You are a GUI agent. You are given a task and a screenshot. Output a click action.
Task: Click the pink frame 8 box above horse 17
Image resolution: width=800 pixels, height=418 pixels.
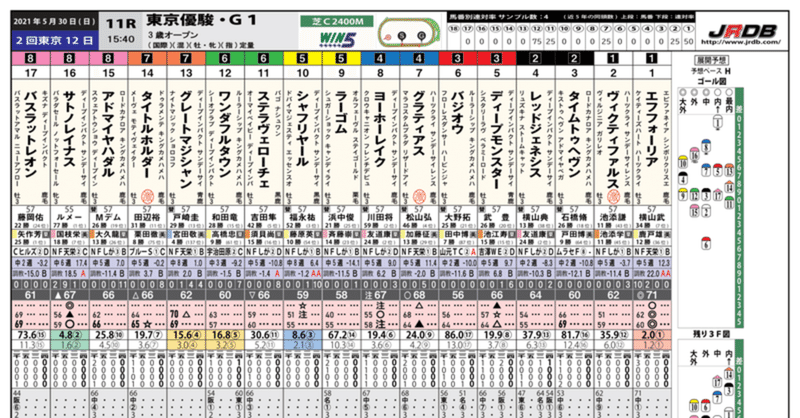[31, 58]
